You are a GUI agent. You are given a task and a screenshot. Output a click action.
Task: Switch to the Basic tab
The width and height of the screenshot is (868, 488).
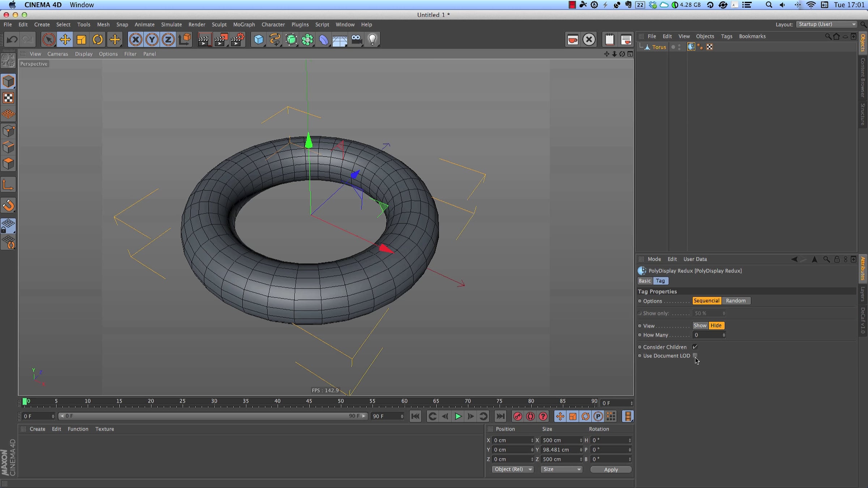coord(644,281)
